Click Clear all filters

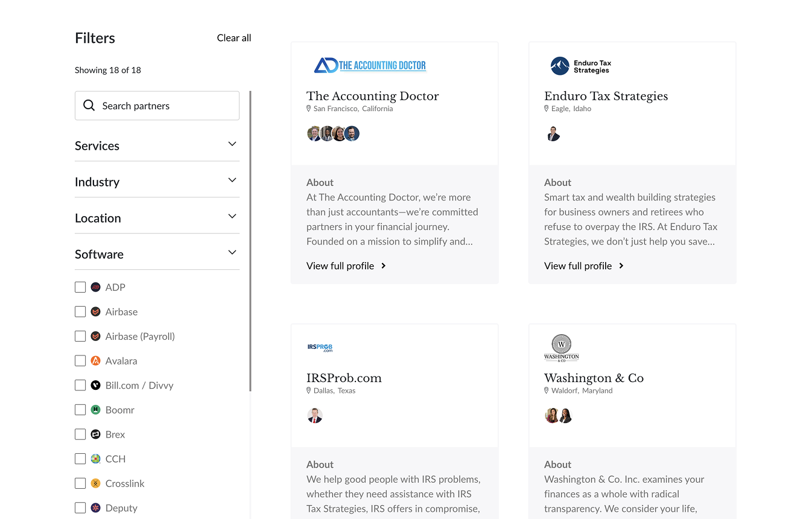(234, 37)
